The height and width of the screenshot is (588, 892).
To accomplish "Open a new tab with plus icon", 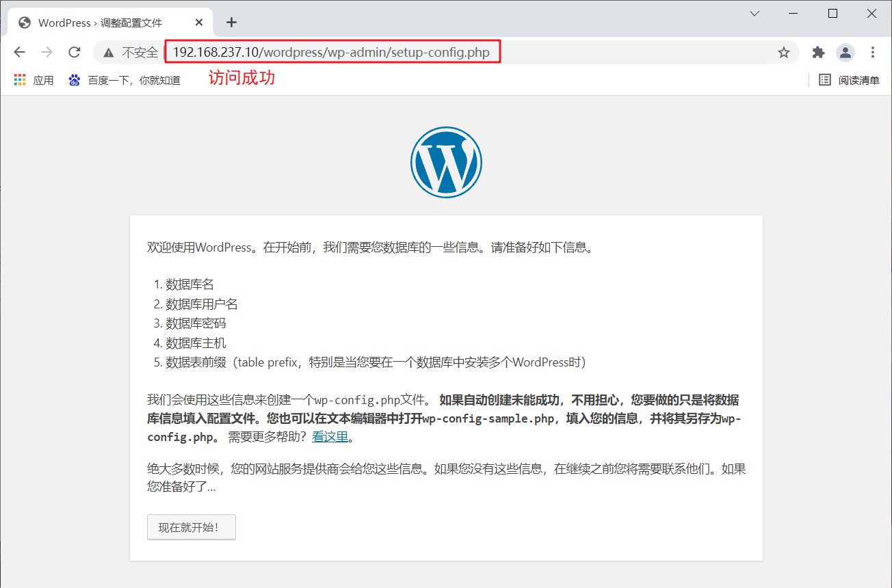I will coord(231,23).
